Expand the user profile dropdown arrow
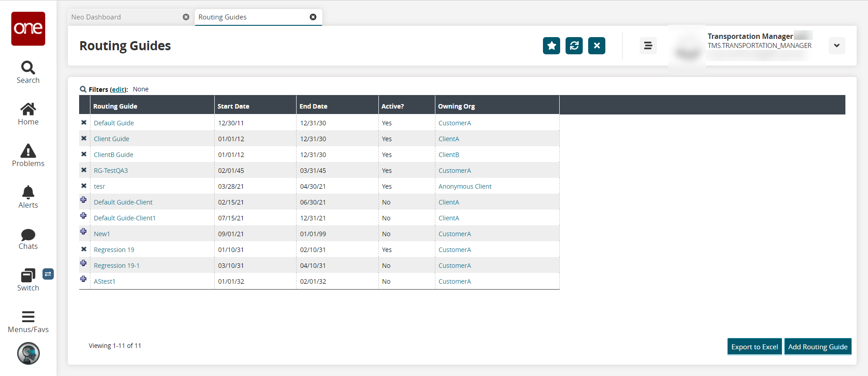Image resolution: width=868 pixels, height=376 pixels. pyautogui.click(x=836, y=46)
